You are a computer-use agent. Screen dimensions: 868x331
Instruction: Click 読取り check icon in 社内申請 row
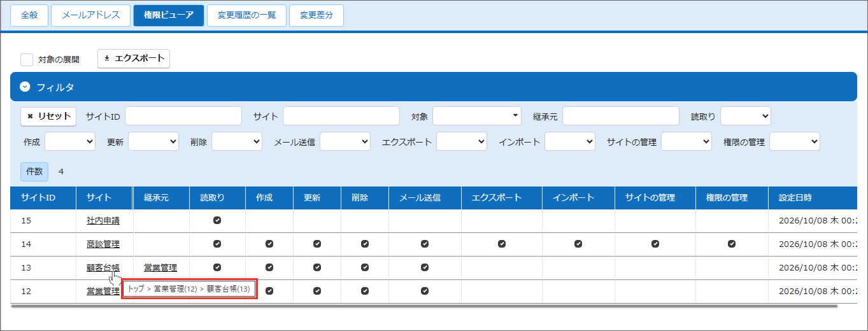click(217, 220)
